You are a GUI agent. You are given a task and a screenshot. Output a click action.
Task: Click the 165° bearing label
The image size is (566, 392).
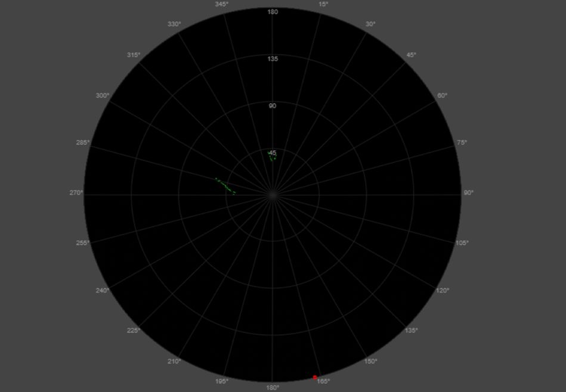pos(323,381)
